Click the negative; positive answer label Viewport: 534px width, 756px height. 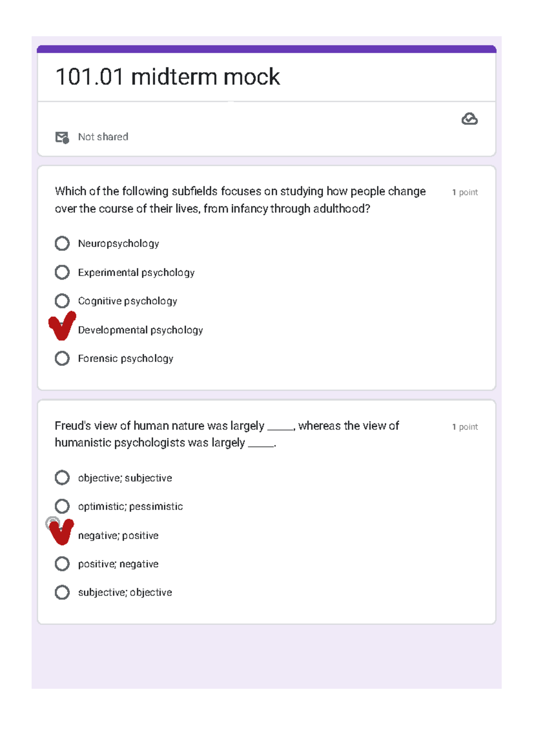click(118, 536)
